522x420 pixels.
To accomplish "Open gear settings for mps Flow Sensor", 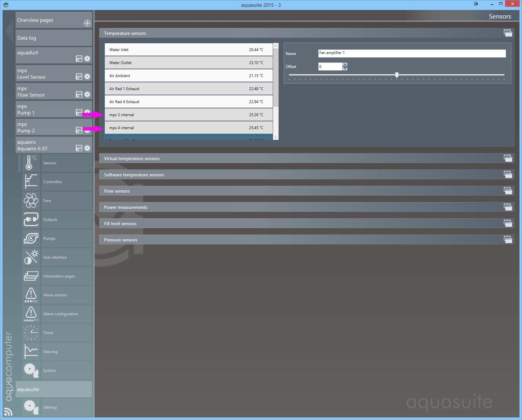I will (87, 94).
